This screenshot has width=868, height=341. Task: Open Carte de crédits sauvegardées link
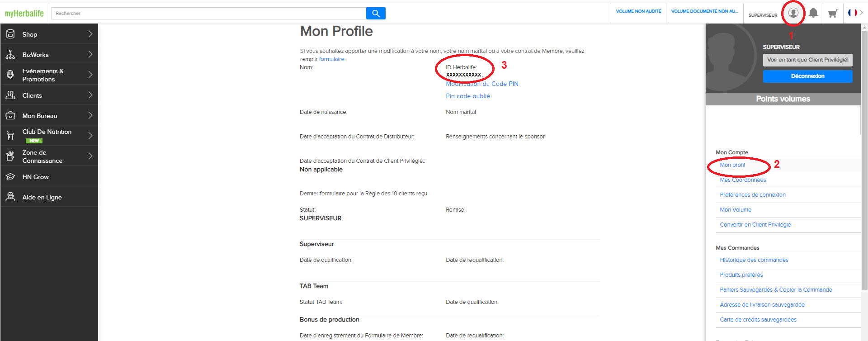point(758,320)
